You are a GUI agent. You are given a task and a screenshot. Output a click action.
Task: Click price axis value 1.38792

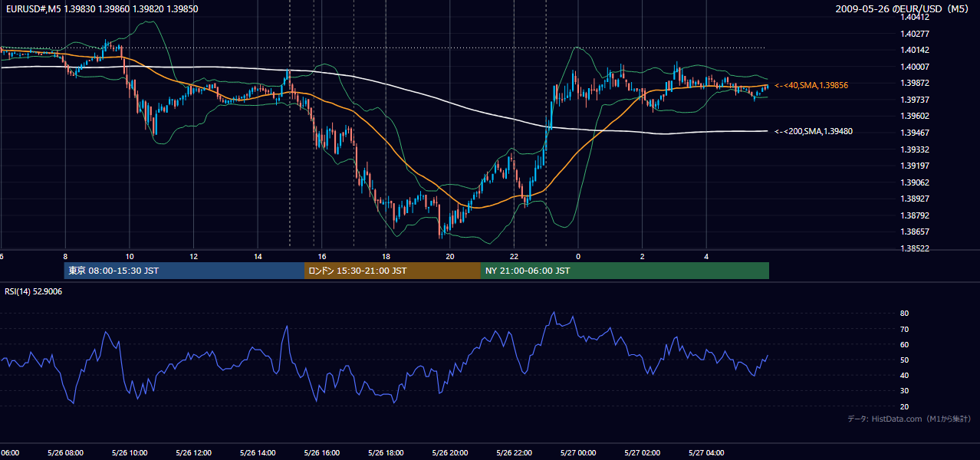pos(916,215)
